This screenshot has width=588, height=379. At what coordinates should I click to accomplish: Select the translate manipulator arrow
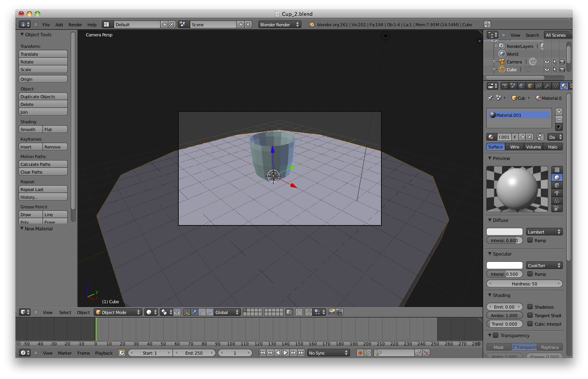195,312
